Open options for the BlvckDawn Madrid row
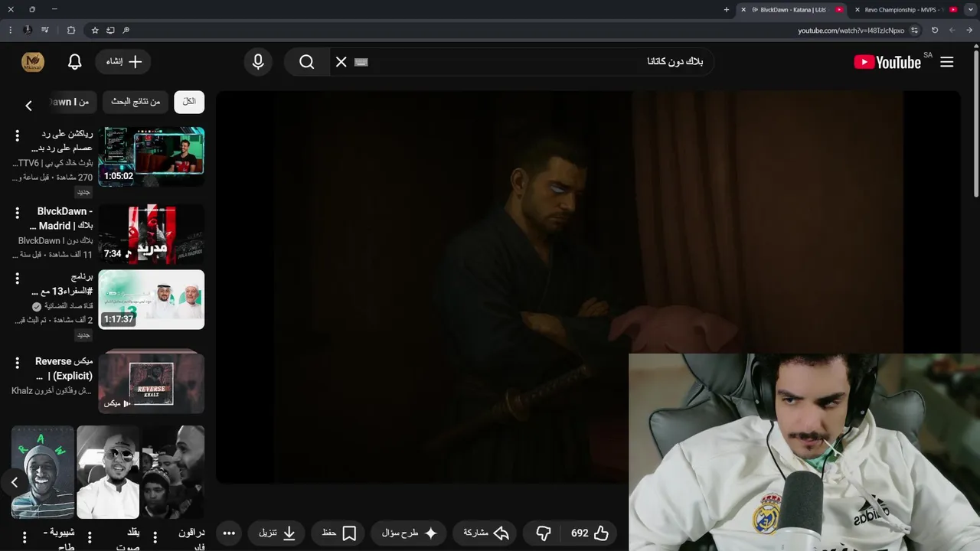The height and width of the screenshot is (551, 980). 17,213
